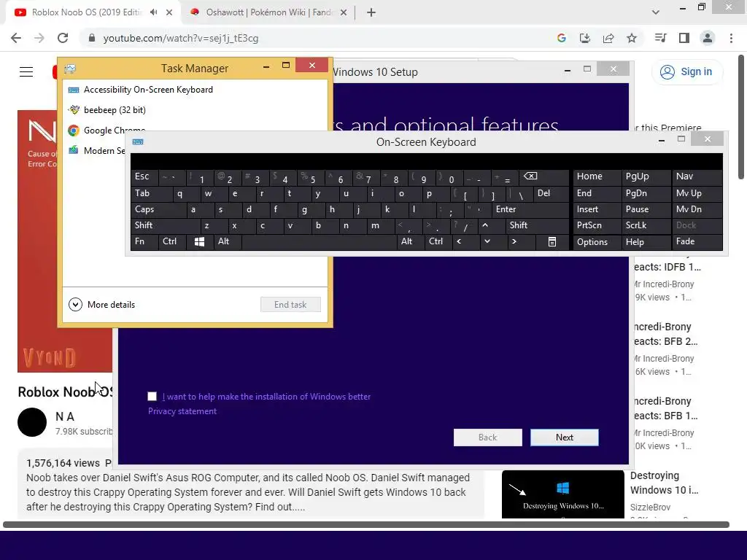Viewport: 747px width, 560px height.
Task: Click the forward navigation arrow
Action: click(39, 38)
